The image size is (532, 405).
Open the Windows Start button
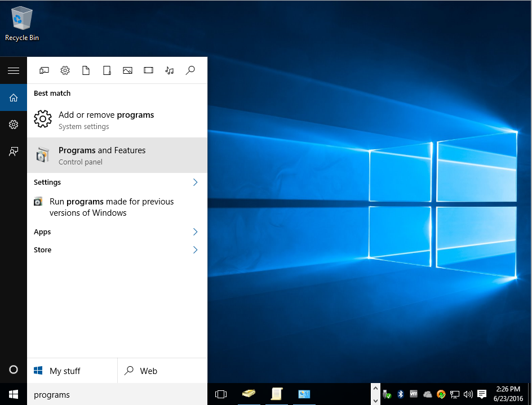[13, 394]
